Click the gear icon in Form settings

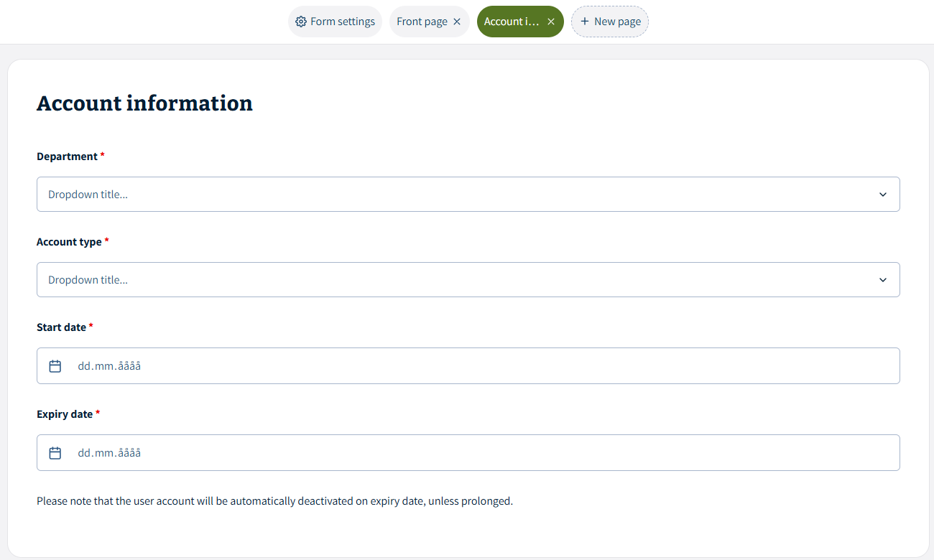301,22
